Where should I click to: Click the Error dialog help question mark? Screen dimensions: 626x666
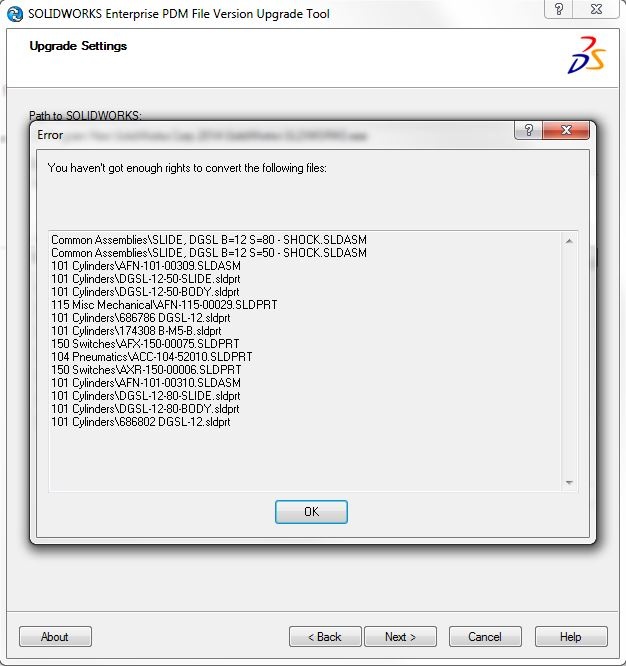[528, 130]
